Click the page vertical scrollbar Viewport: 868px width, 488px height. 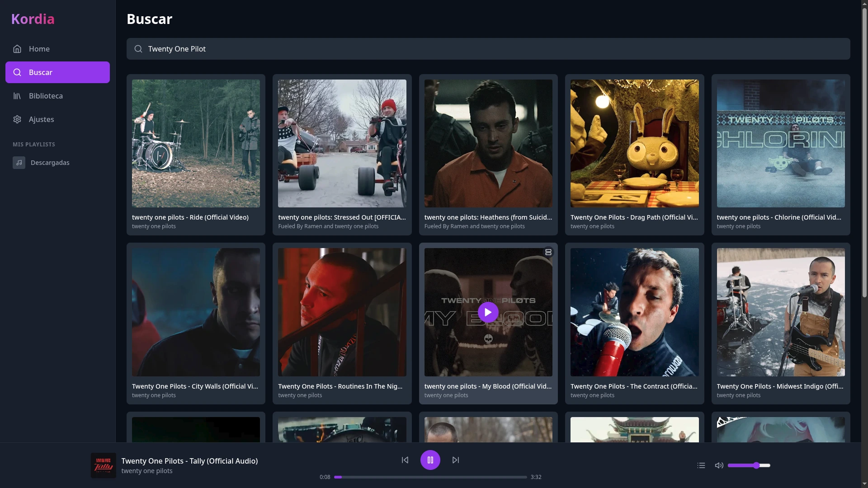[864, 154]
